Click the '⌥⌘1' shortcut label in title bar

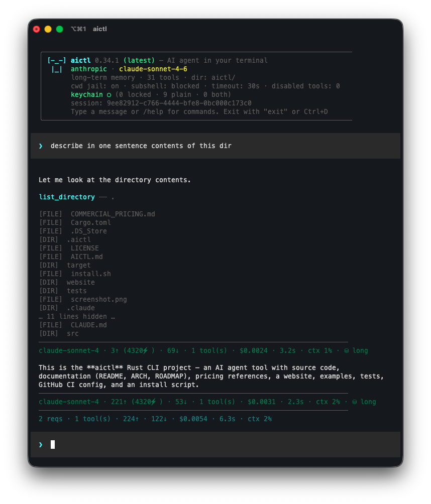click(x=78, y=29)
